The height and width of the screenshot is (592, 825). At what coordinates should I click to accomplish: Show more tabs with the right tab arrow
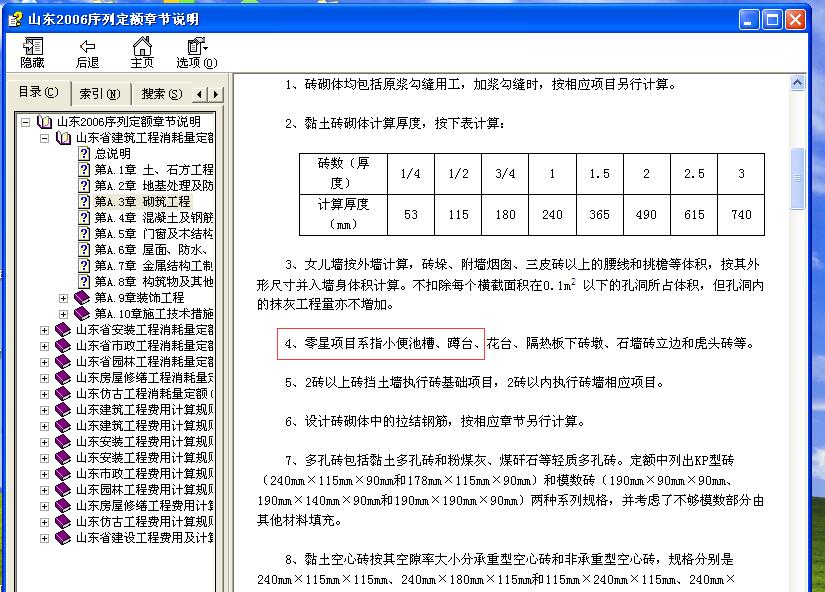click(x=216, y=95)
